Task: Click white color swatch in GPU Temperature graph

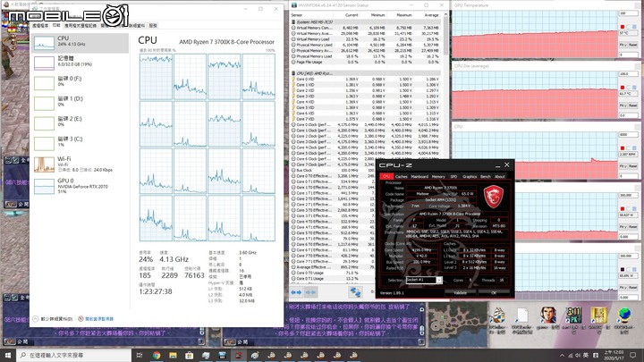Action: [629, 27]
